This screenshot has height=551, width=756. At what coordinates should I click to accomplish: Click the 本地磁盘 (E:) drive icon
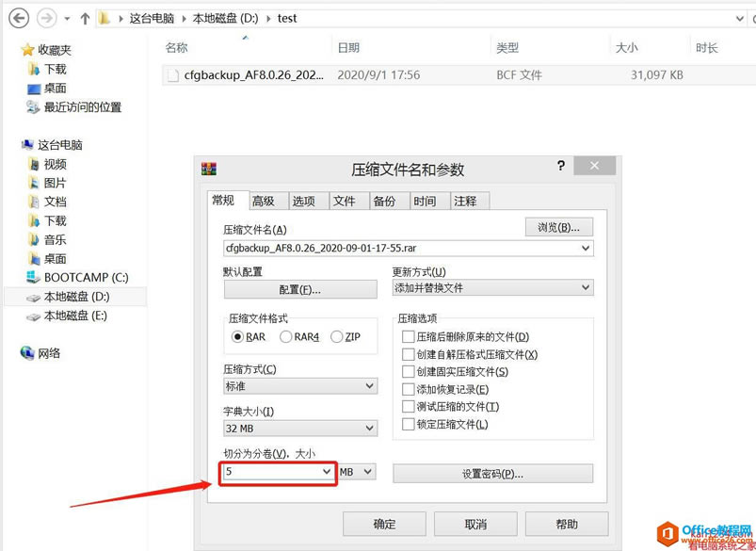click(33, 316)
